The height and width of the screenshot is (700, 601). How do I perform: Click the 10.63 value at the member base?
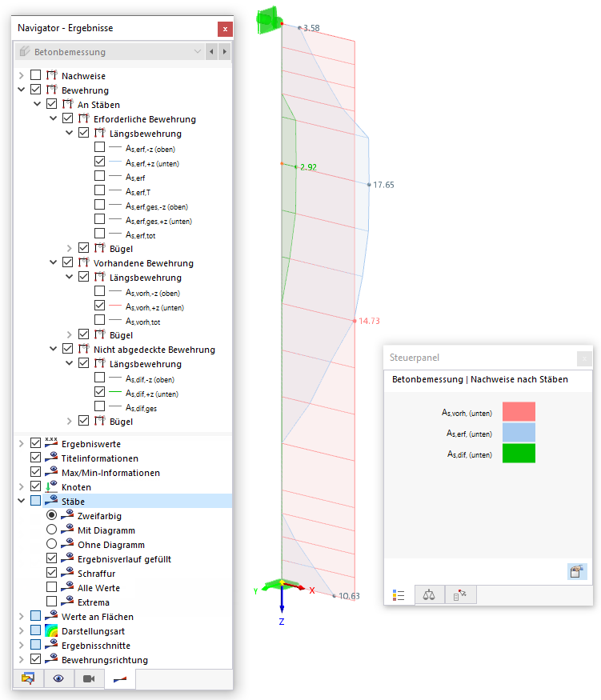349,596
